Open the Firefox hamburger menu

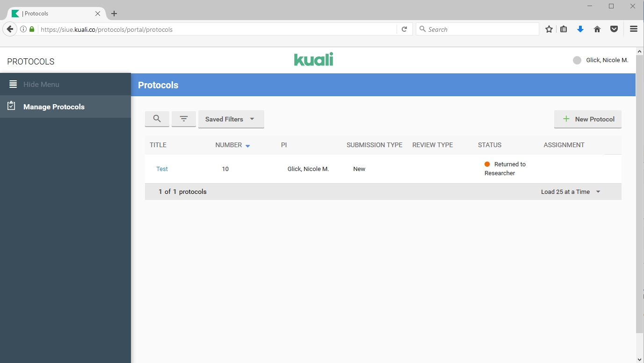point(634,29)
